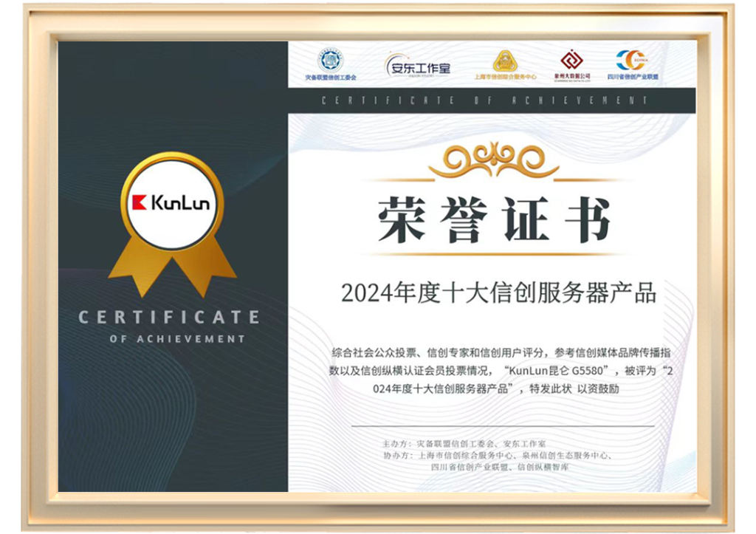Image resolution: width=756 pixels, height=534 pixels.
Task: Click the red 泉州大数据公司 diamond logo
Action: coord(572,60)
